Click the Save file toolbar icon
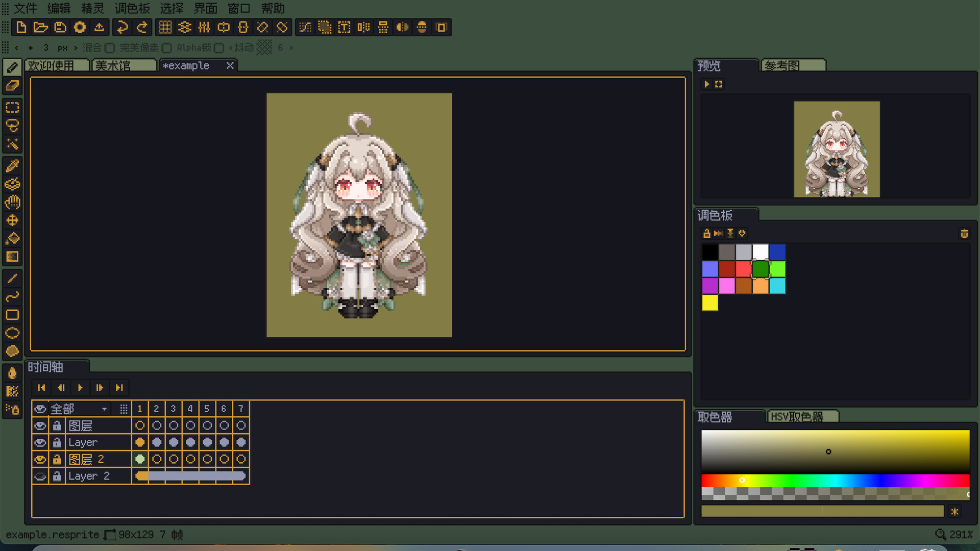This screenshot has height=551, width=980. tap(60, 28)
